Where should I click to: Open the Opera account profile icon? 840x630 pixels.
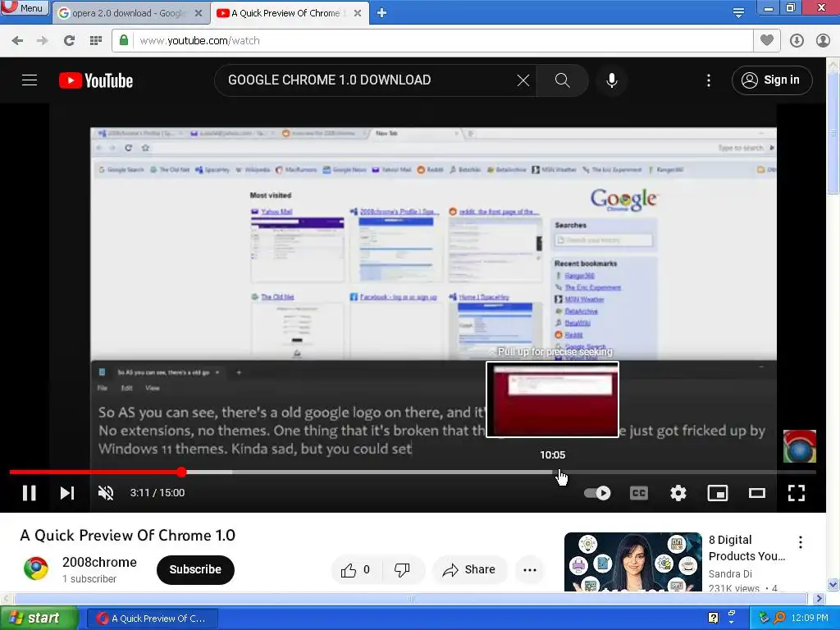coord(823,41)
